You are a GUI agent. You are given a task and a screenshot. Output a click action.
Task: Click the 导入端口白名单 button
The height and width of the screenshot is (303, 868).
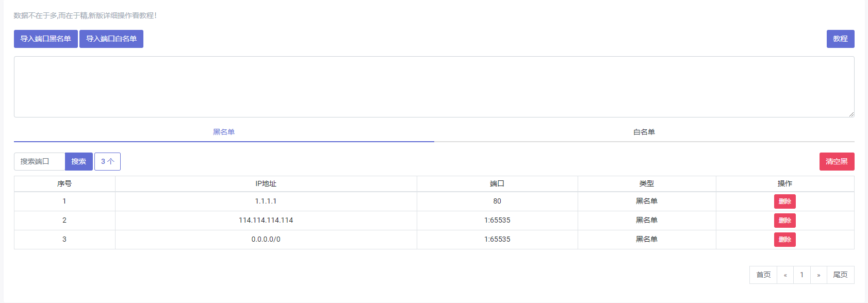(111, 39)
